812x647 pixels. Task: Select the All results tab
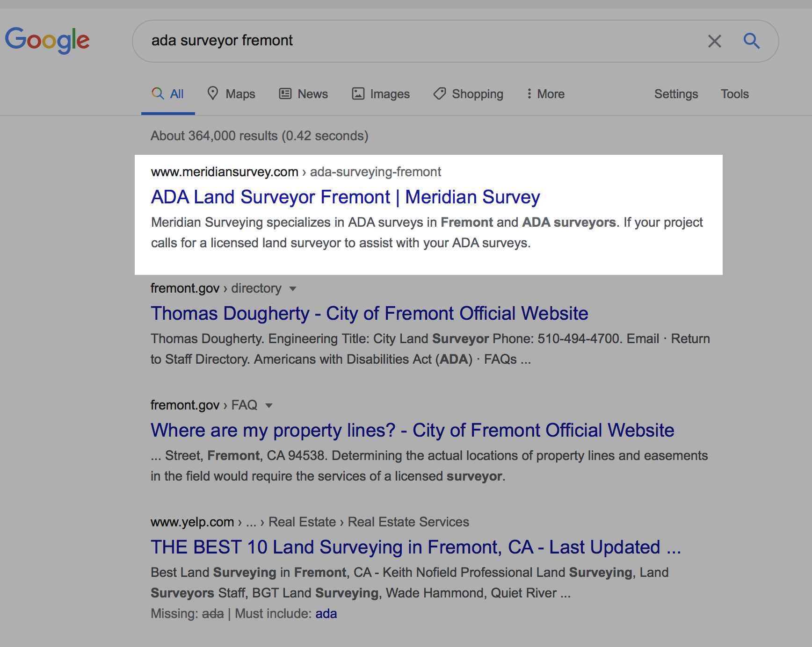(x=168, y=94)
